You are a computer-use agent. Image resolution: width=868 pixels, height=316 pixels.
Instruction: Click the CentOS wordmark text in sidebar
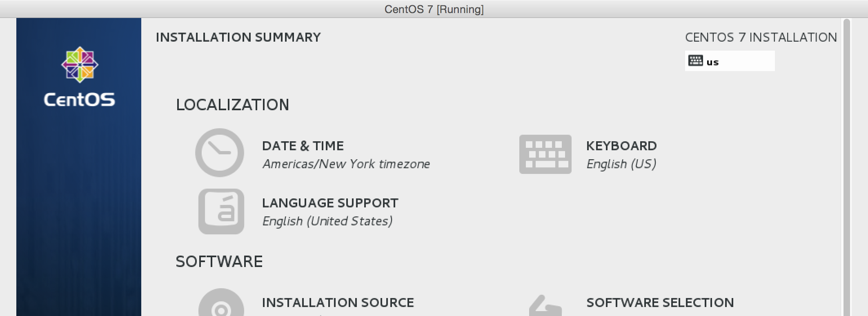80,100
